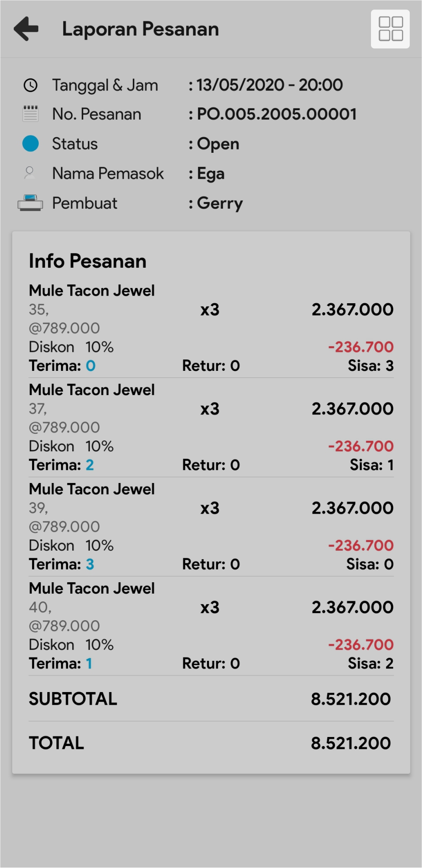Image resolution: width=422 pixels, height=868 pixels.
Task: Tap the notepad icon beside No. Pesanan
Action: pos(31,114)
